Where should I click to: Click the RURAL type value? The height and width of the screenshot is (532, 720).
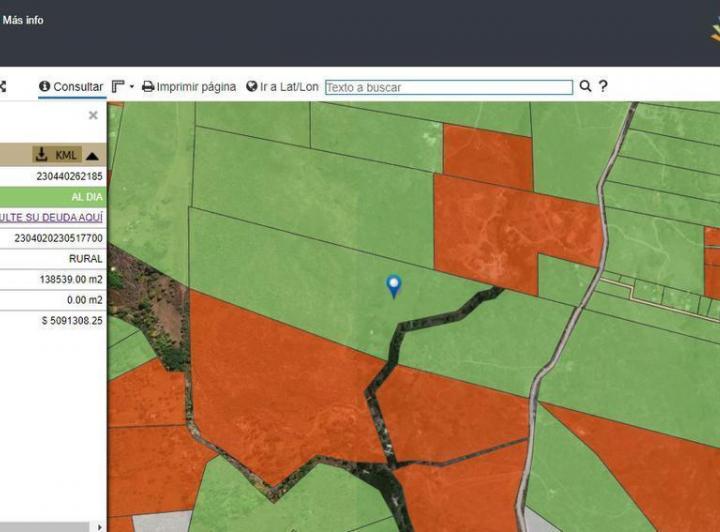click(85, 259)
